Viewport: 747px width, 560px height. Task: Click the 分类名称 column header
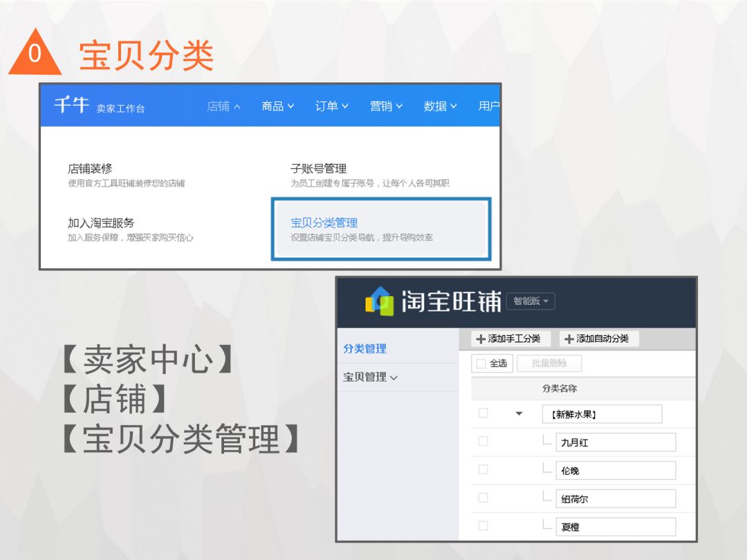560,389
